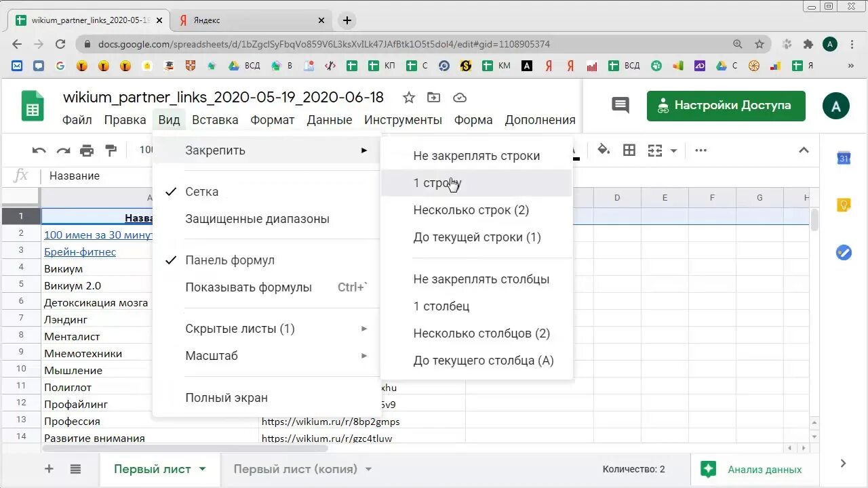Merge cells using merge icon
Screen dimensions: 868x488
click(x=655, y=150)
